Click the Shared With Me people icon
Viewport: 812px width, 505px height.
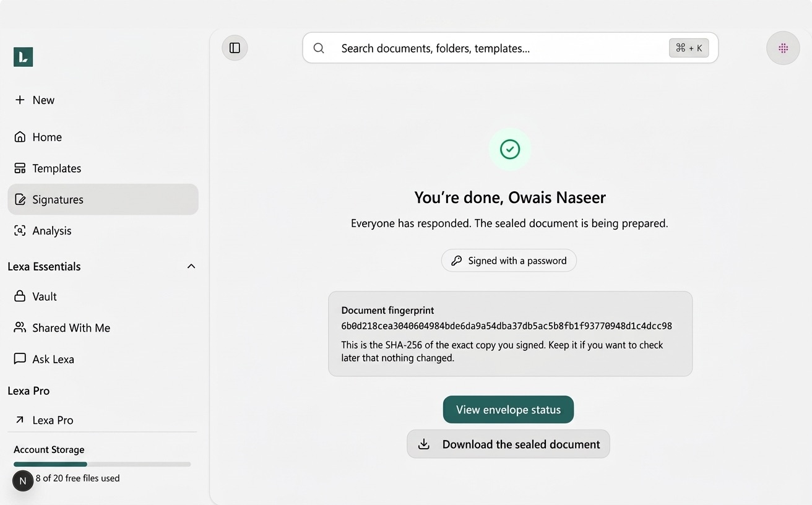coord(20,327)
